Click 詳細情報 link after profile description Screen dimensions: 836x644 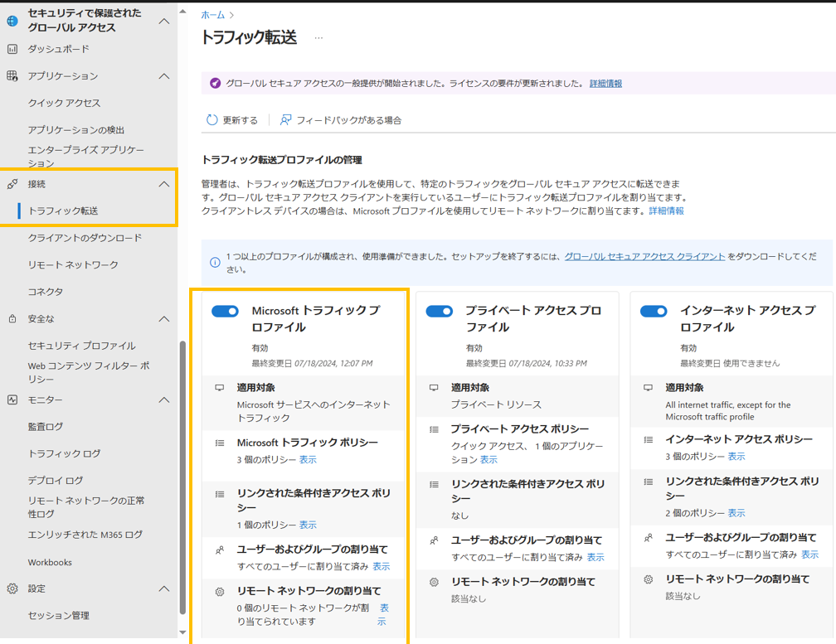[x=666, y=211]
